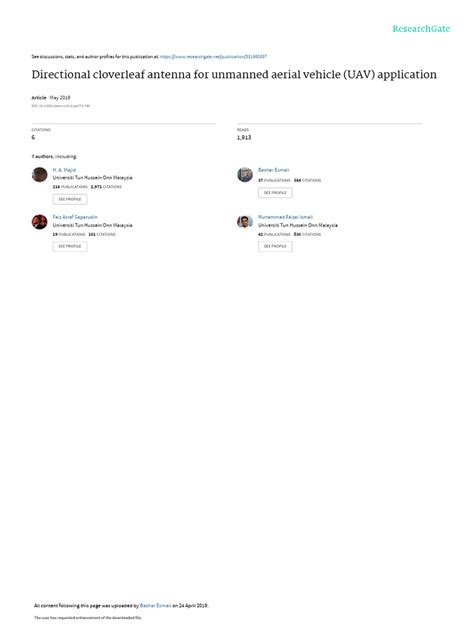Screen dimensions: 474x632
Task: Click H. A. Majid's 2,971 citations stat
Action: click(x=106, y=187)
